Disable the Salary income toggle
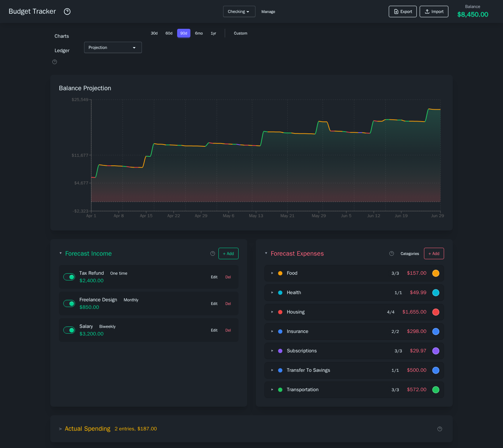The image size is (503, 448). (x=69, y=330)
